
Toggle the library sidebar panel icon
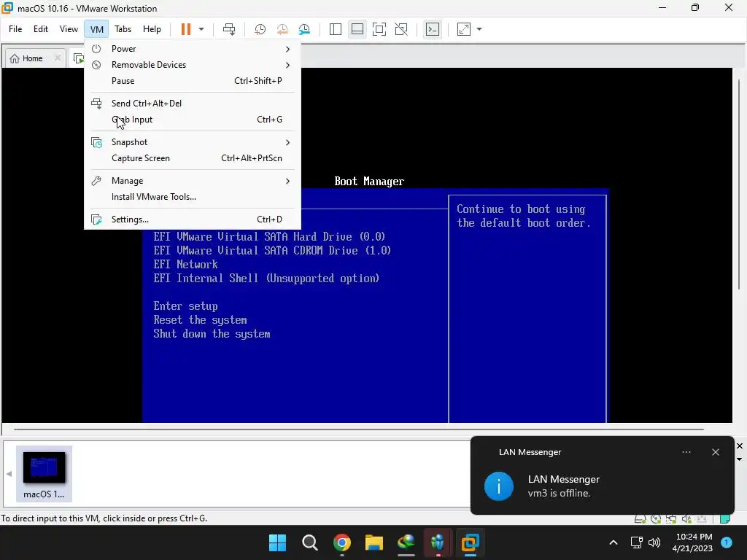(x=336, y=29)
